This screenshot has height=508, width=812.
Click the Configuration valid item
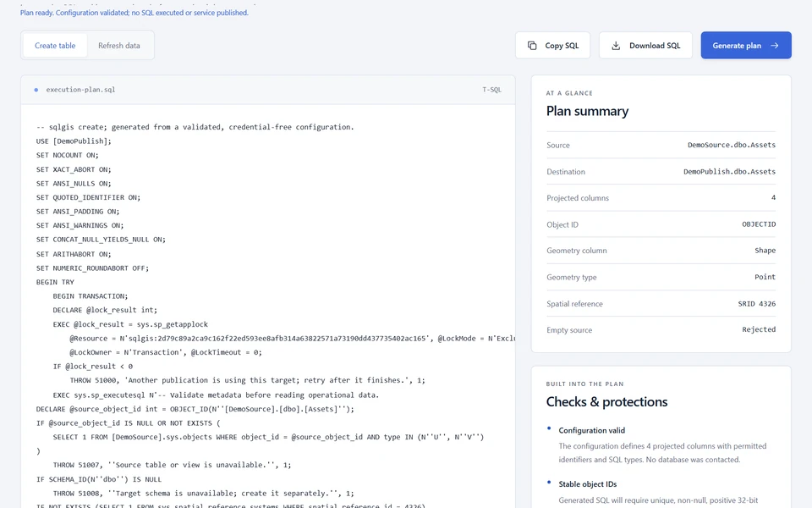(x=591, y=430)
